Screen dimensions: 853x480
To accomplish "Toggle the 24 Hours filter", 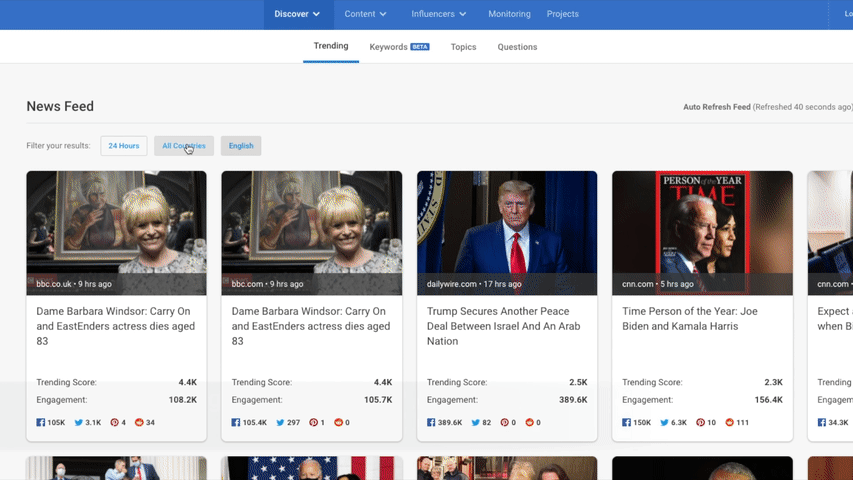I will coord(124,146).
